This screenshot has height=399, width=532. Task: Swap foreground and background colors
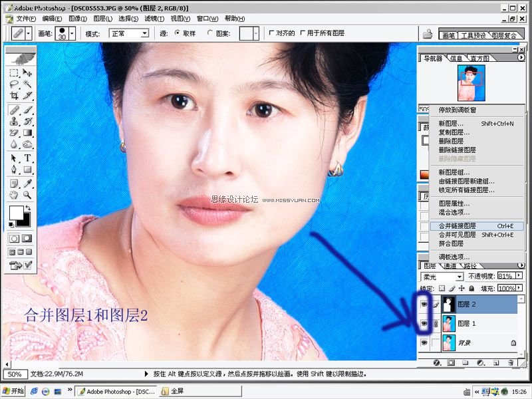pos(28,207)
